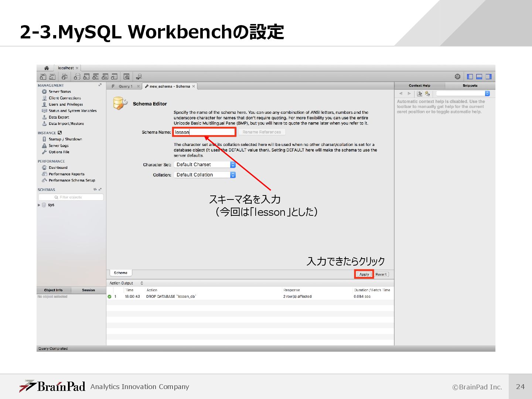Viewport: 532px width, 399px height.
Task: Open Performance Reports
Action: (x=63, y=174)
